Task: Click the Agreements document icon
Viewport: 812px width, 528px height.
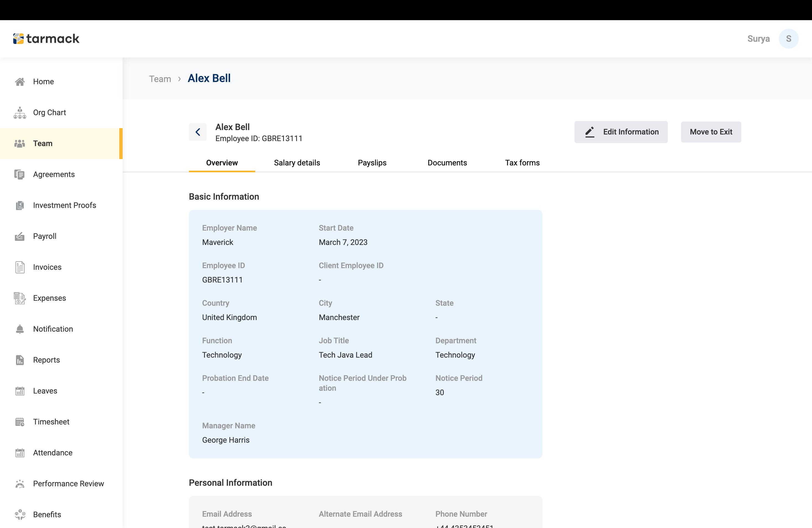Action: pos(20,174)
